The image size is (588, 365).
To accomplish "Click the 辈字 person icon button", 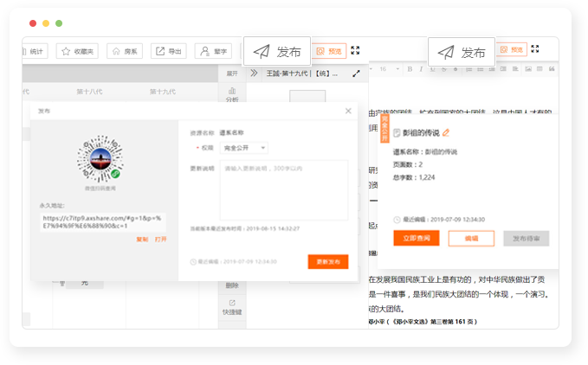I will click(212, 51).
